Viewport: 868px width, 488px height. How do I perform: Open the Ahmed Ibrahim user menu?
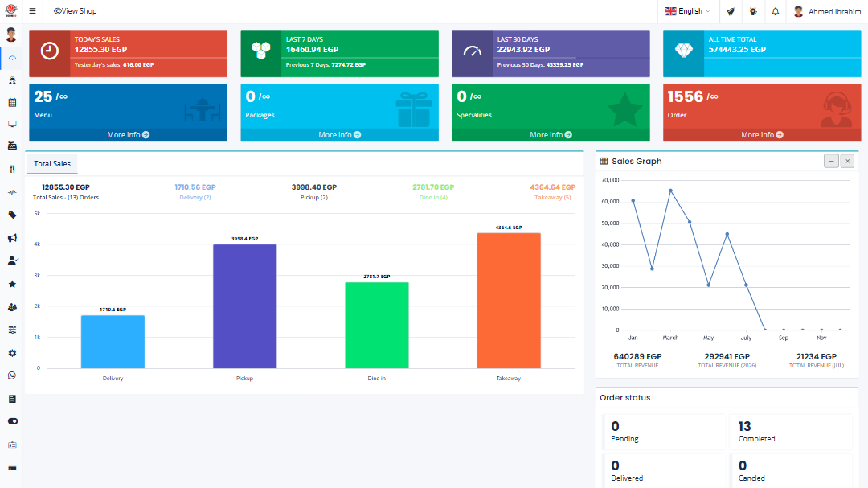[x=827, y=11]
